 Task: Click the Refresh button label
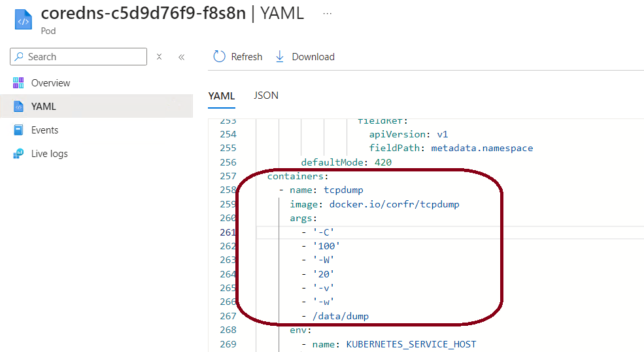246,57
